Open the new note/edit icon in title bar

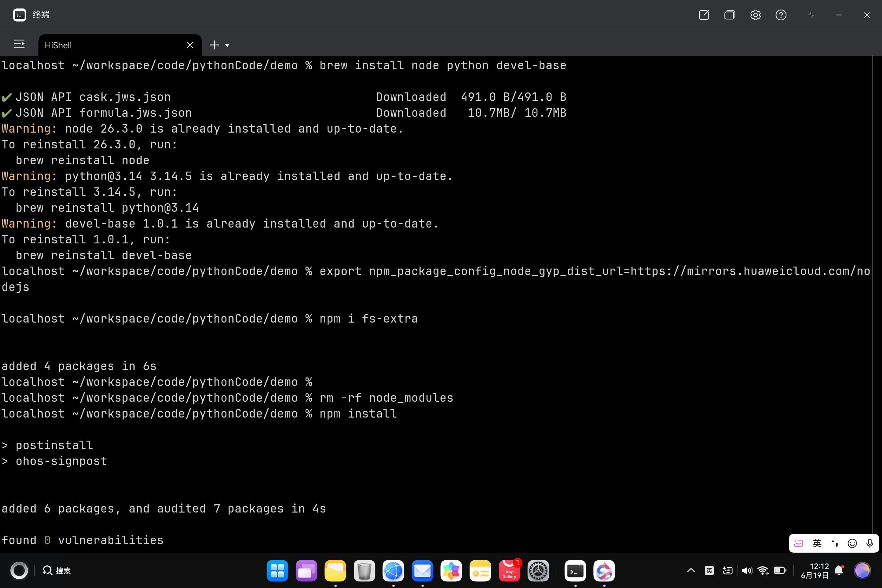[x=704, y=15]
